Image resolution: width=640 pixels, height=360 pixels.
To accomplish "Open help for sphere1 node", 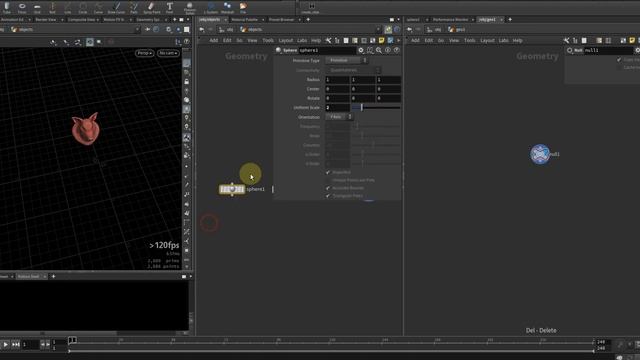I will click(x=396, y=50).
